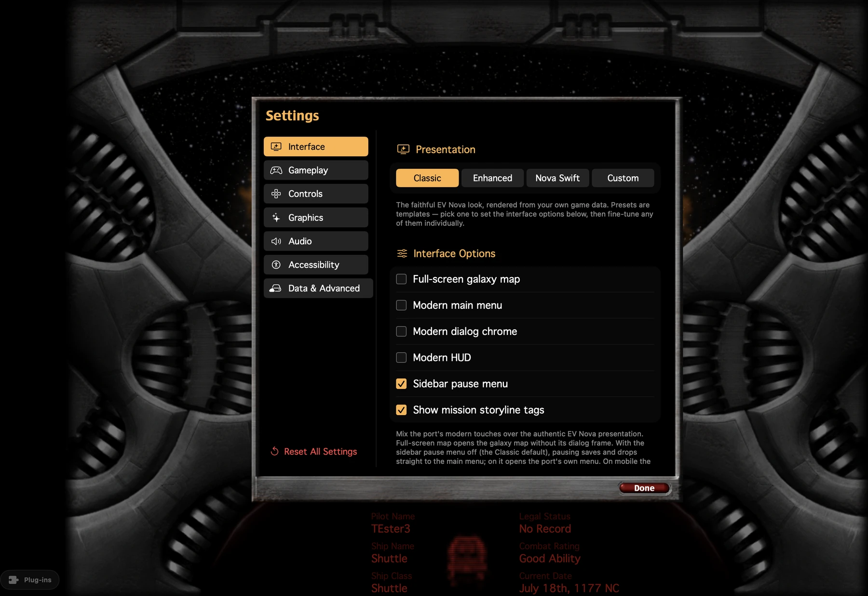
Task: Click the Data & Advanced drive icon
Action: coord(275,289)
